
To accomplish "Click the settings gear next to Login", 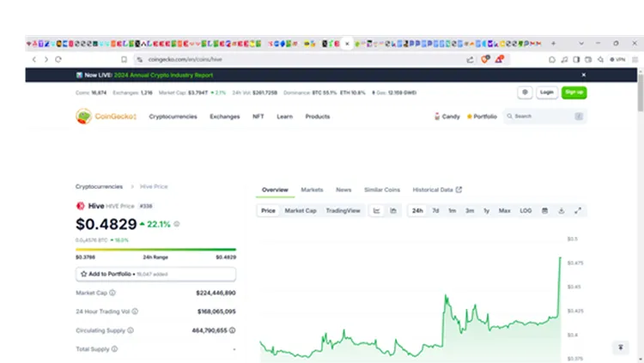I will point(525,93).
